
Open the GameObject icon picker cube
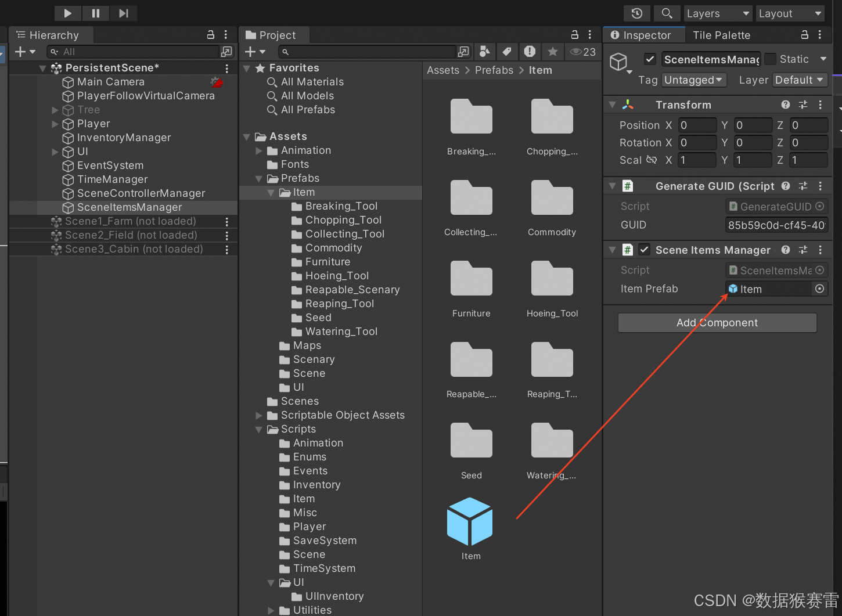click(620, 62)
